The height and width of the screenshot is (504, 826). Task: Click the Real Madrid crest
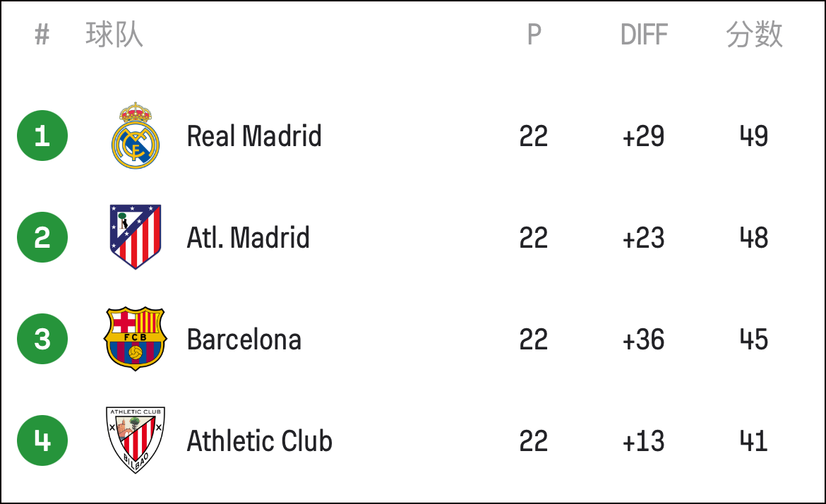pyautogui.click(x=136, y=136)
